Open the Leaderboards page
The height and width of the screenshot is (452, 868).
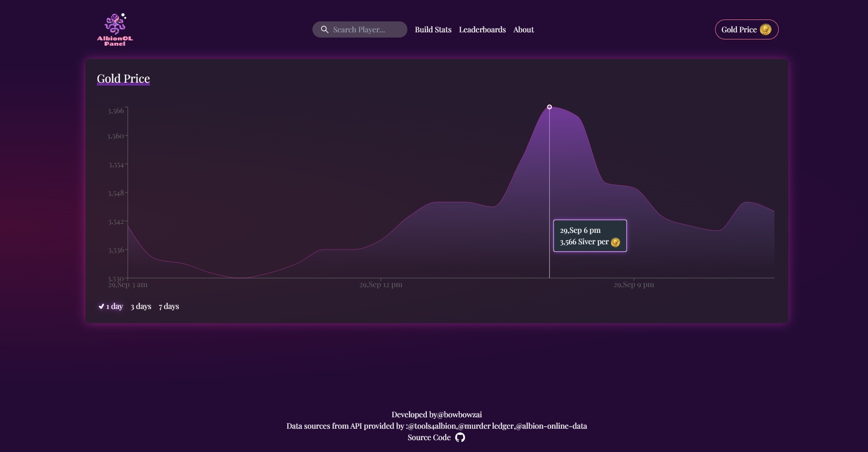[482, 29]
